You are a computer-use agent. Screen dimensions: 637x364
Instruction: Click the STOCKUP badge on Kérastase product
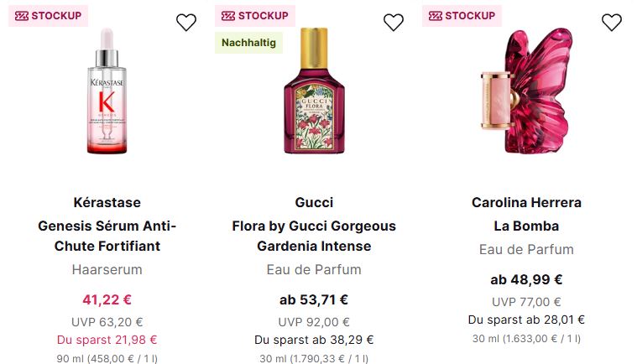point(48,16)
